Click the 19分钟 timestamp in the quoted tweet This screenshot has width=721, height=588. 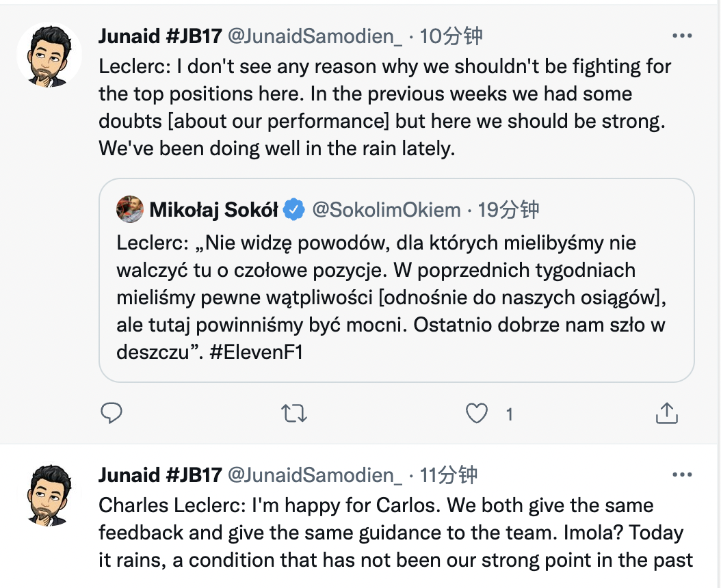click(x=508, y=210)
